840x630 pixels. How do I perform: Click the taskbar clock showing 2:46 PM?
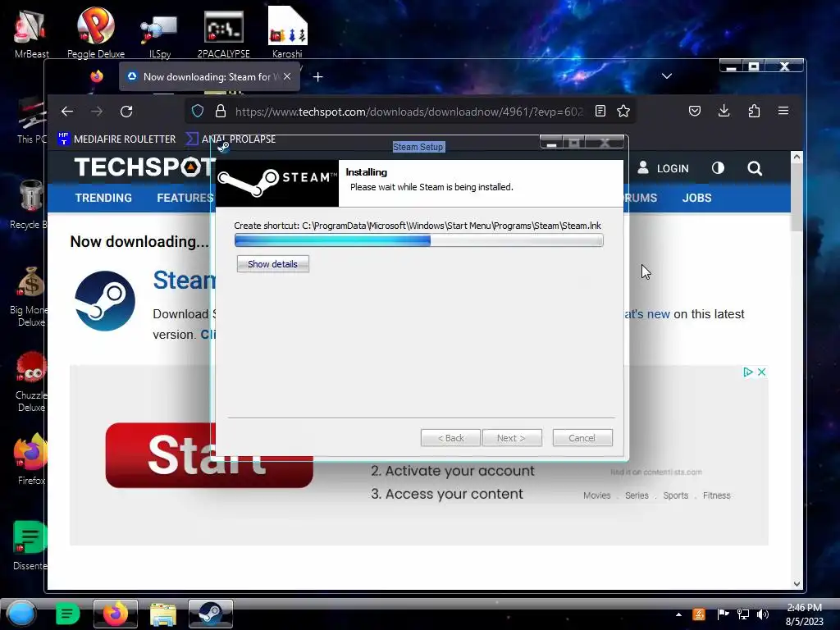804,614
